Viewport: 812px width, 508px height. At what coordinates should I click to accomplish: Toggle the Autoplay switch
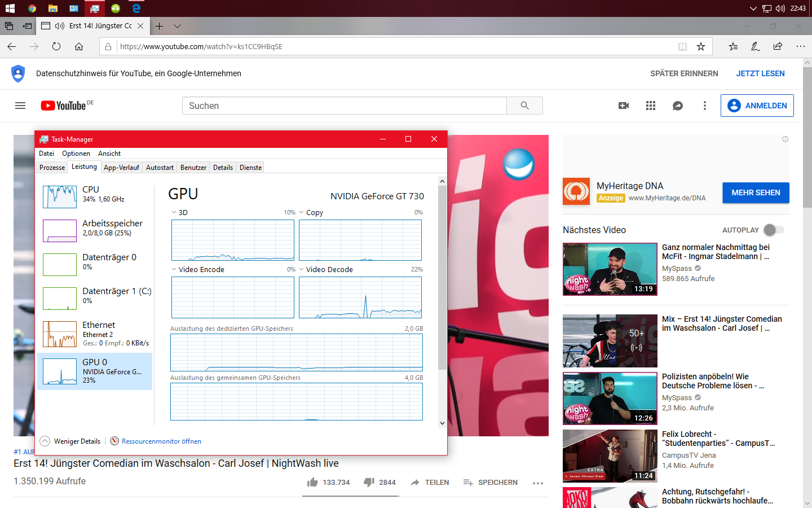[x=774, y=230]
